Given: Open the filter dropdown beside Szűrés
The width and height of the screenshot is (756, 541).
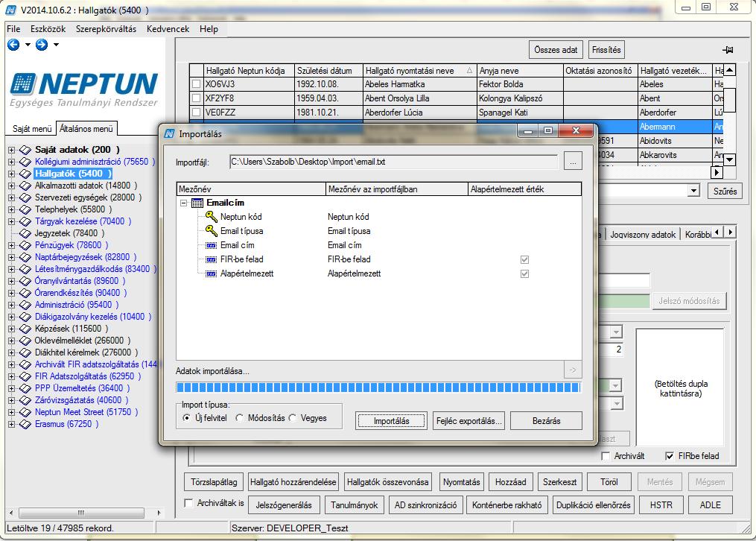Looking at the screenshot, I should [x=693, y=191].
